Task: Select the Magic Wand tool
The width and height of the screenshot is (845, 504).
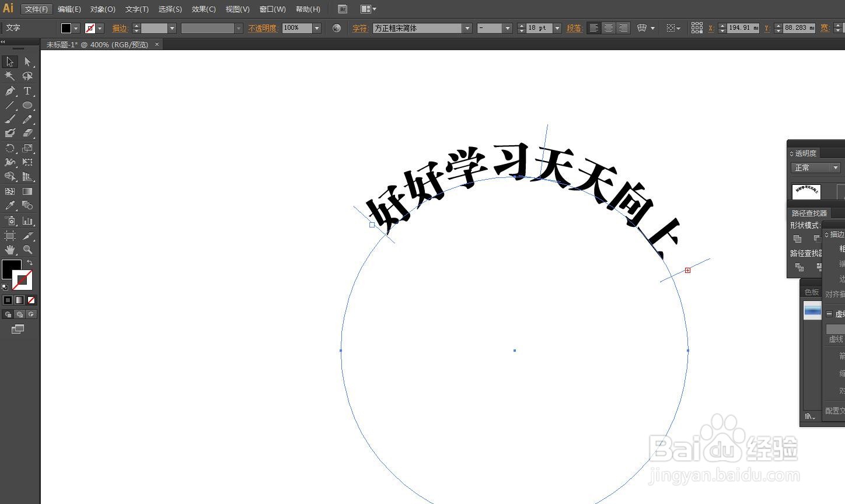Action: click(x=10, y=76)
